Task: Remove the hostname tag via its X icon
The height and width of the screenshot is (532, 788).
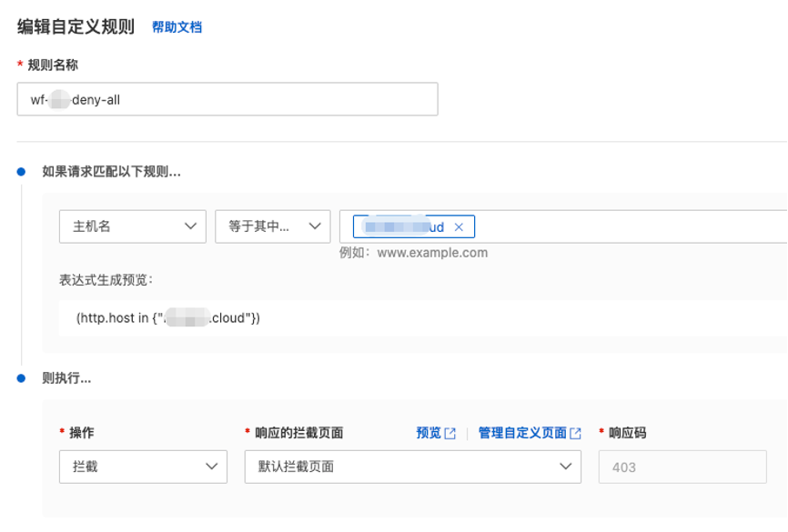Action: (459, 226)
